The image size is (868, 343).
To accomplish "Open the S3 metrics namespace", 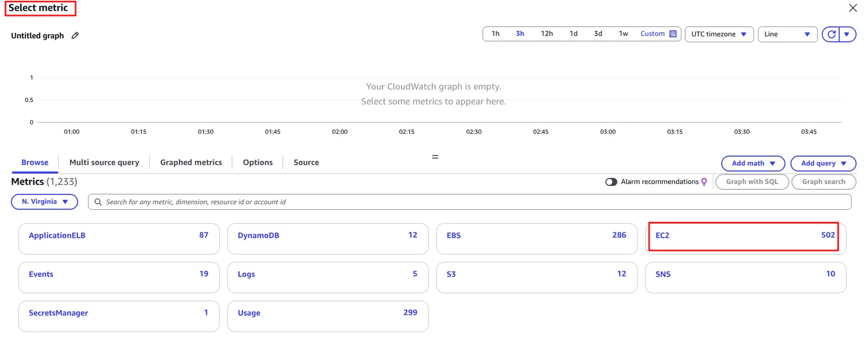I will point(537,277).
